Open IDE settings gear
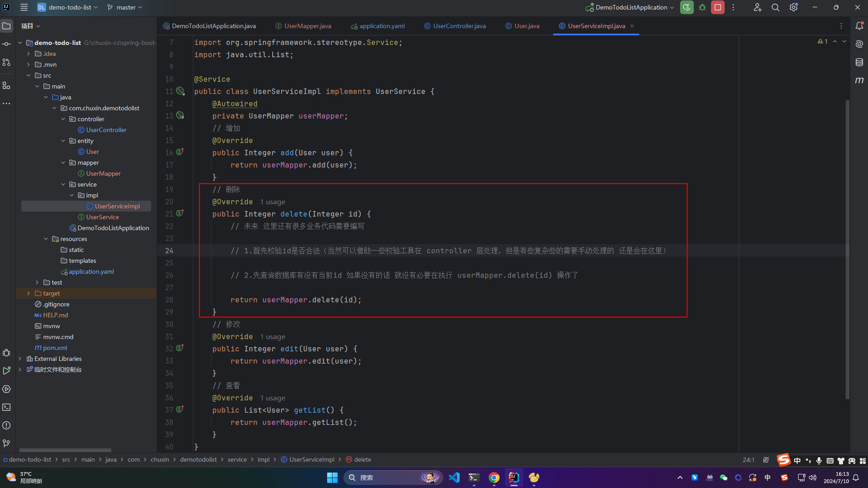The width and height of the screenshot is (868, 488). (x=794, y=7)
